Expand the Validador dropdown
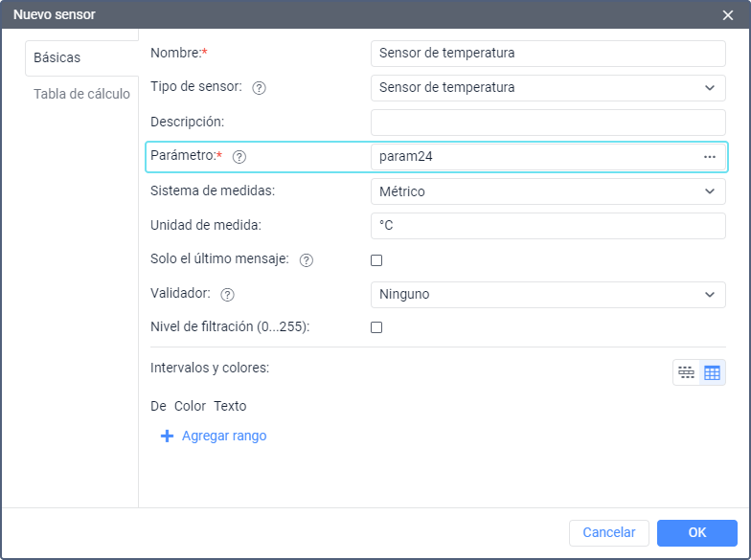This screenshot has height=560, width=751. 548,295
